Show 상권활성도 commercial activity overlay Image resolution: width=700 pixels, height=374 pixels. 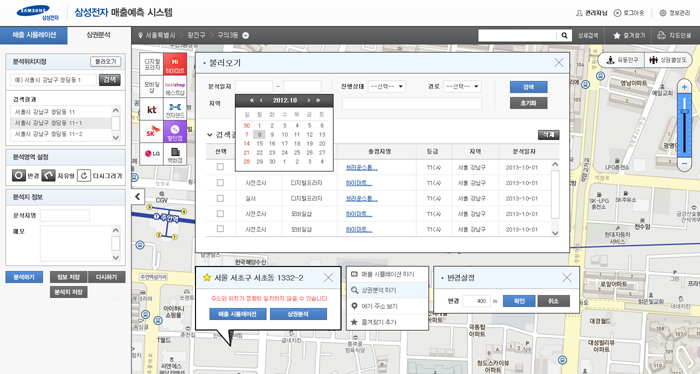pyautogui.click(x=668, y=60)
